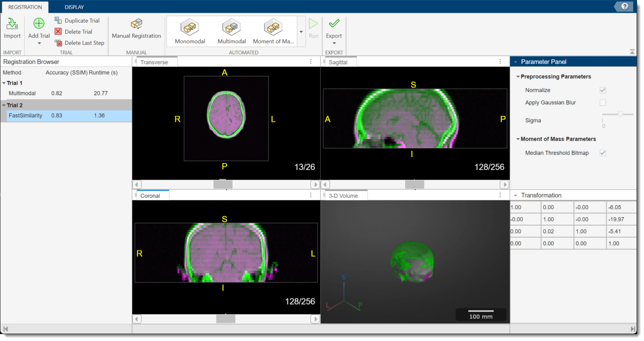Select the FastSimilarity trial row

pos(26,116)
